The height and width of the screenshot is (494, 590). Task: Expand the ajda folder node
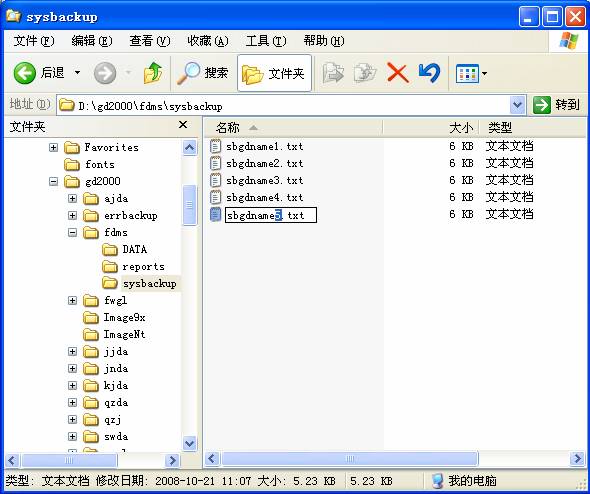pos(72,199)
